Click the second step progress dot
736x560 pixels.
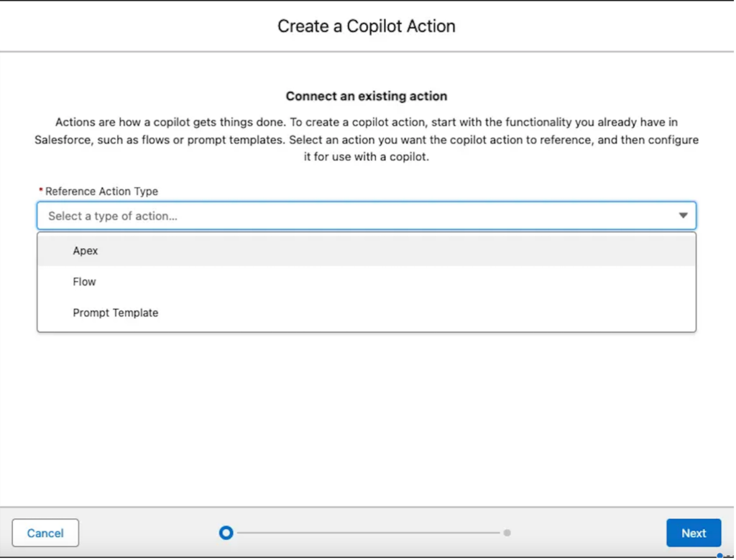click(507, 533)
